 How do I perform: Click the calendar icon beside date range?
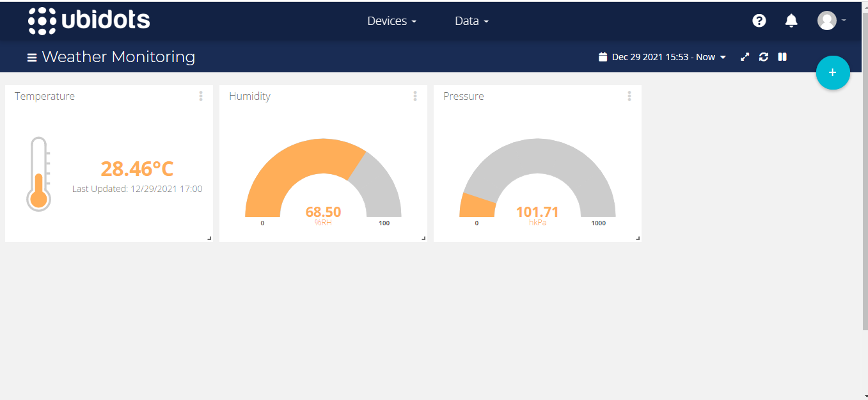pos(603,57)
